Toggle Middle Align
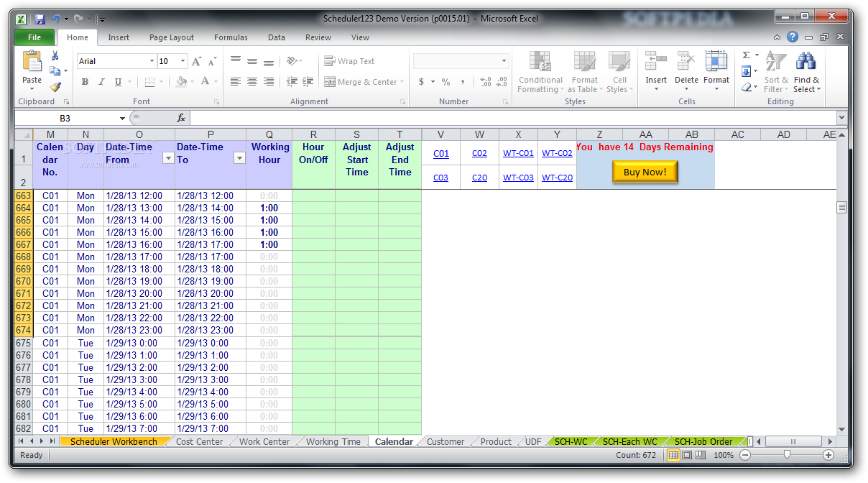868x483 pixels. click(252, 61)
